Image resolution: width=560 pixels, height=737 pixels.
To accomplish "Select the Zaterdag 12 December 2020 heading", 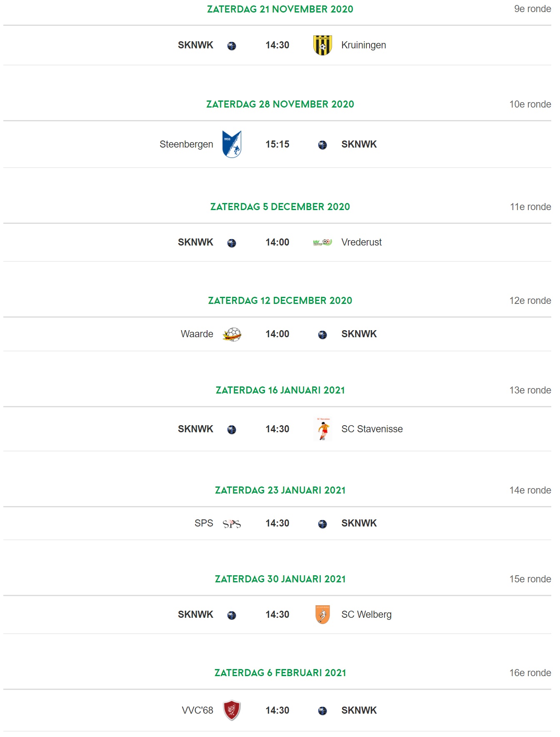I will 280,301.
